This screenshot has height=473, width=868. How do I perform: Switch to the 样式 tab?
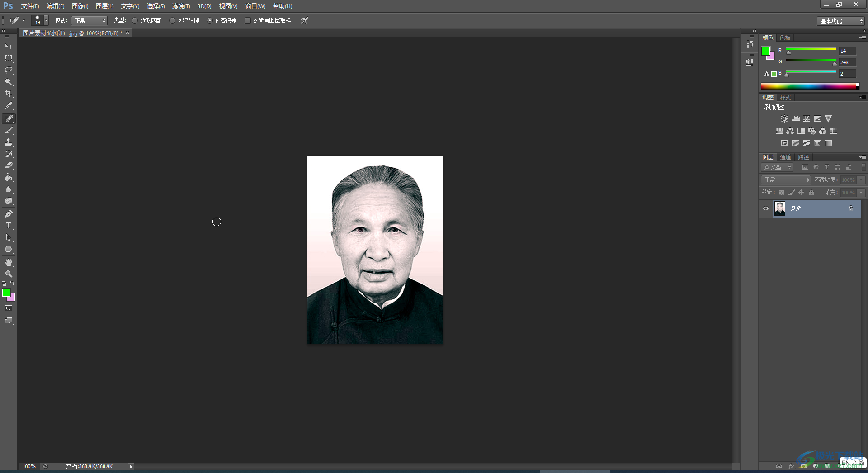coord(785,98)
